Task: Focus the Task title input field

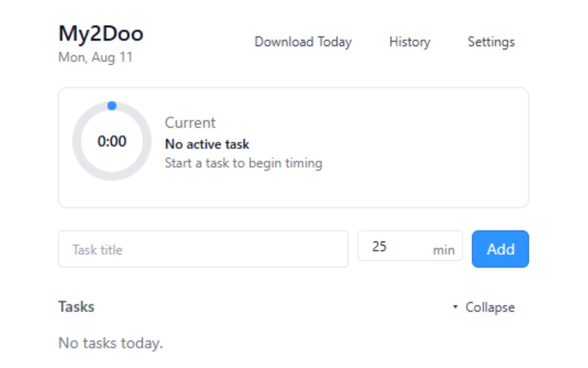Action: [x=203, y=249]
